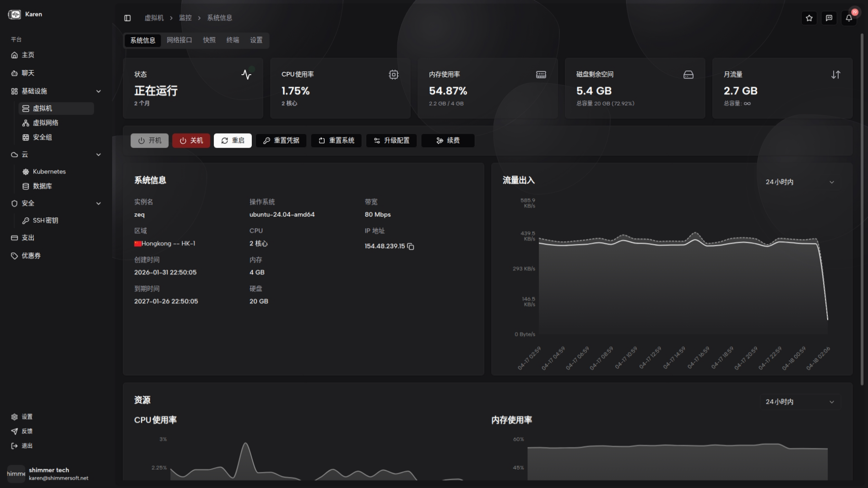Select 虚拟网络 in the sidebar
Screen dimensions: 868x488
(46, 123)
